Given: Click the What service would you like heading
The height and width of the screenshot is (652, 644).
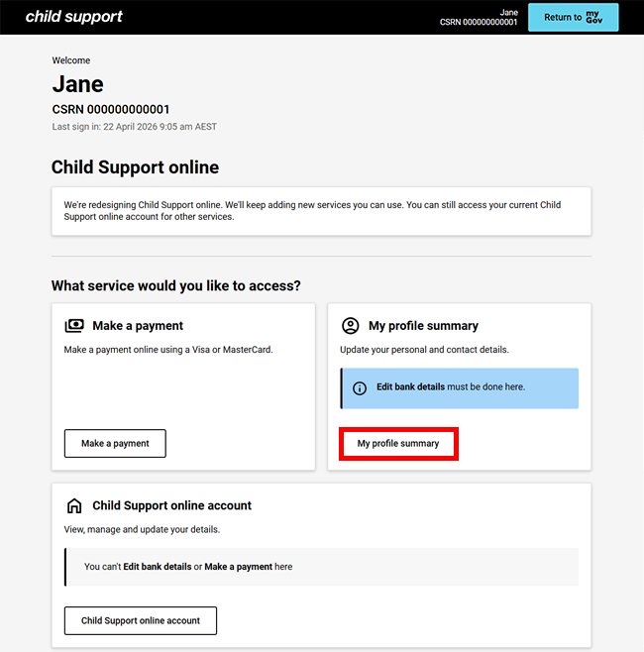Looking at the screenshot, I should pyautogui.click(x=175, y=286).
